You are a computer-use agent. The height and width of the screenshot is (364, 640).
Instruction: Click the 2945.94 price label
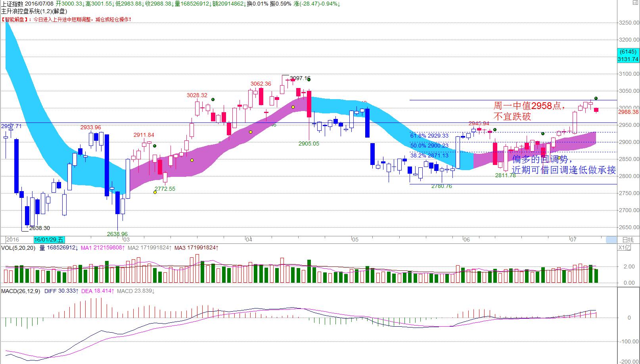coord(479,123)
